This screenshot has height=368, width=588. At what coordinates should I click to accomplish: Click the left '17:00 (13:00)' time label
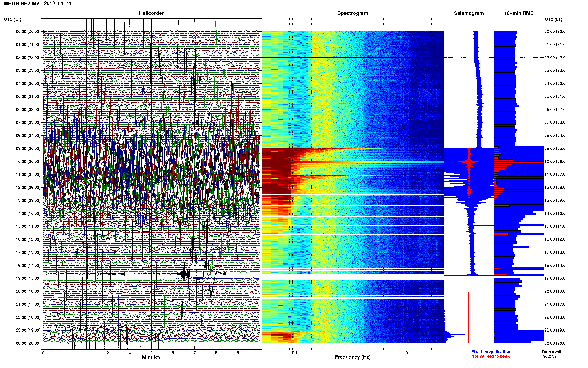coord(28,252)
